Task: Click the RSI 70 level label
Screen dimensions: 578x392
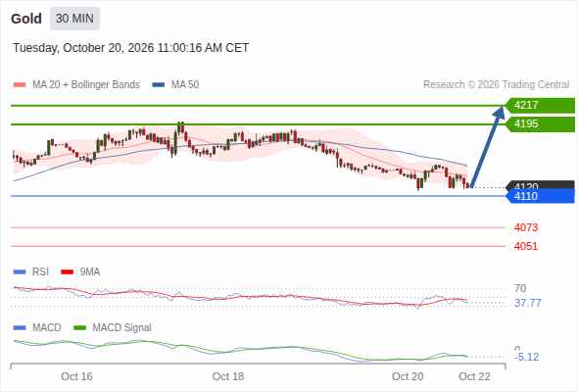Action: click(x=520, y=288)
